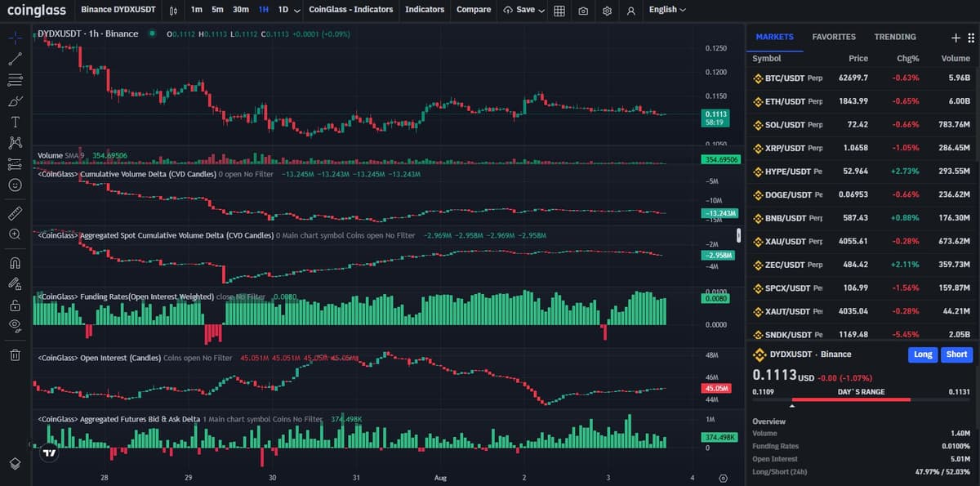Click the Open Interest (Candles) indicator title
The height and width of the screenshot is (486, 980).
[x=99, y=358]
